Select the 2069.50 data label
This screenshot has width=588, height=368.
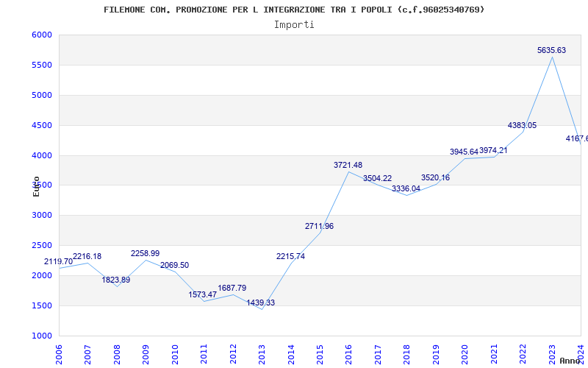[x=174, y=265]
